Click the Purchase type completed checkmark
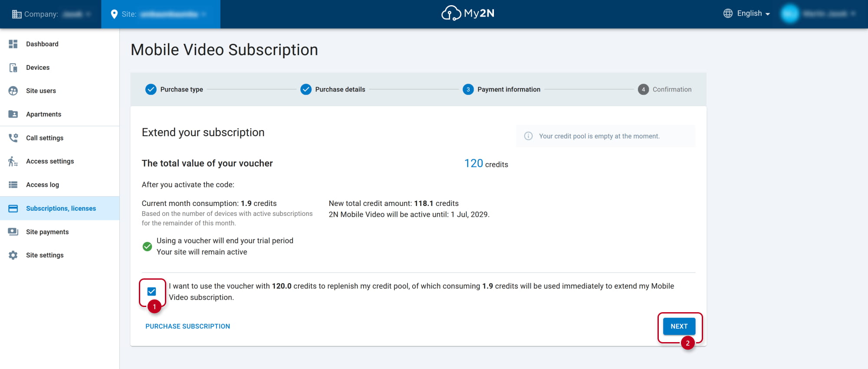The image size is (868, 369). [151, 89]
